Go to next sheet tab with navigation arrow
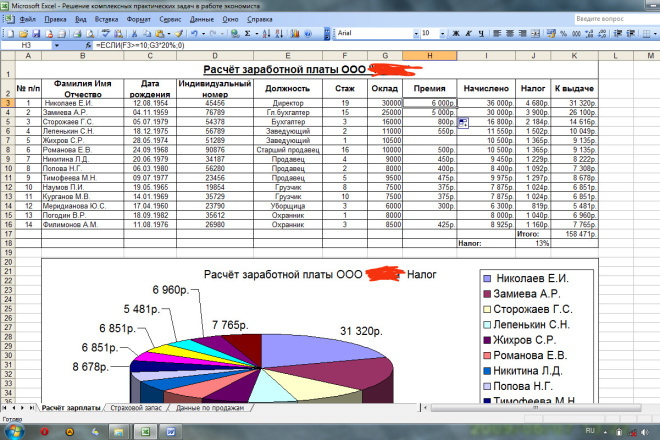 pyautogui.click(x=22, y=408)
